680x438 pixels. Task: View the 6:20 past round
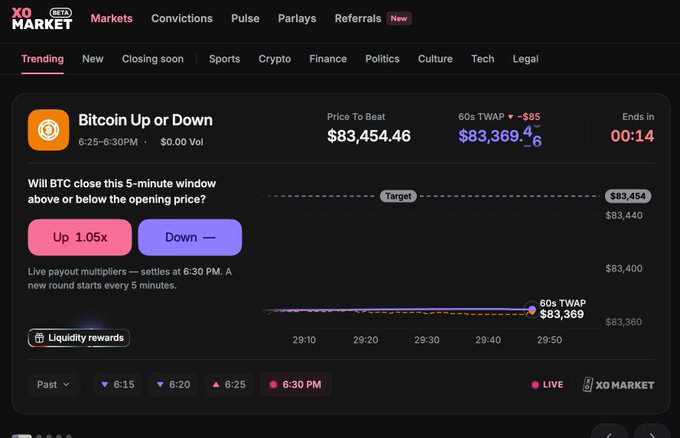click(173, 385)
